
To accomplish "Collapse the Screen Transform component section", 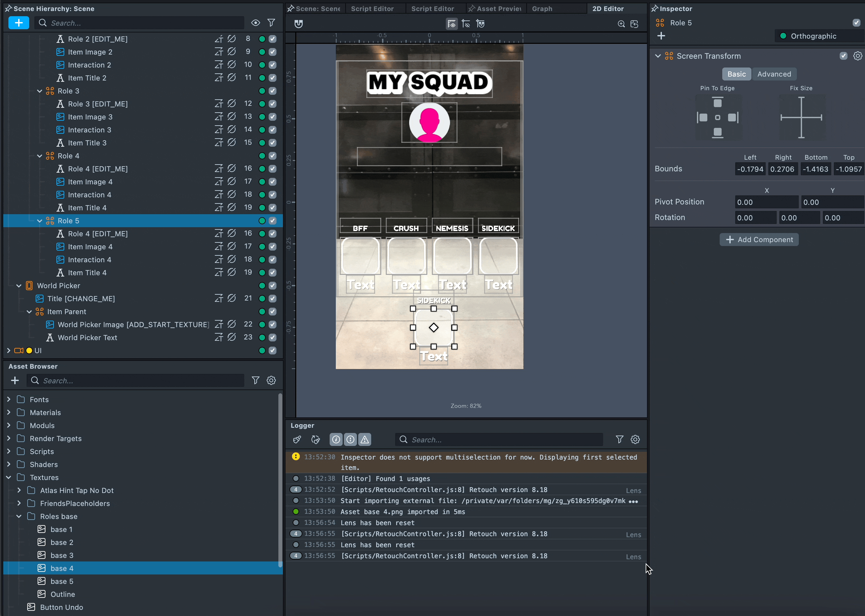I will coord(658,56).
